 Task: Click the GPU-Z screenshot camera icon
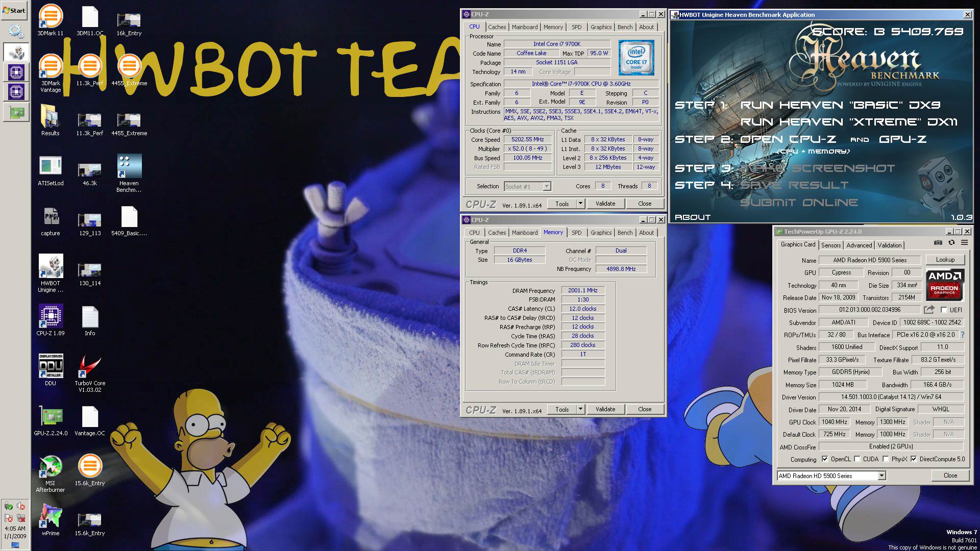click(938, 243)
